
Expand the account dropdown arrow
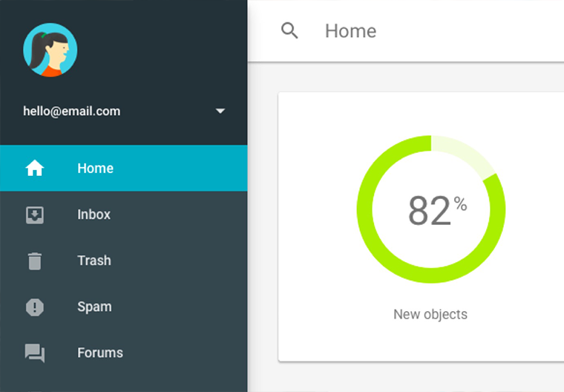click(x=220, y=111)
